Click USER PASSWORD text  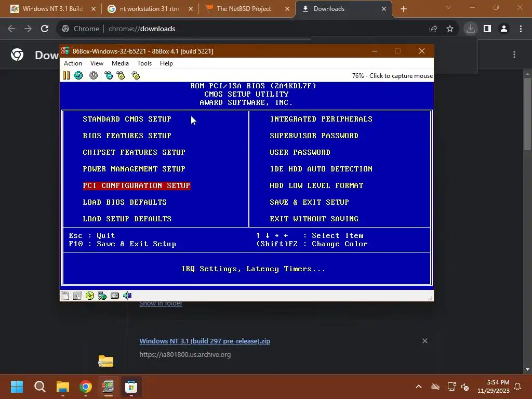(x=300, y=152)
